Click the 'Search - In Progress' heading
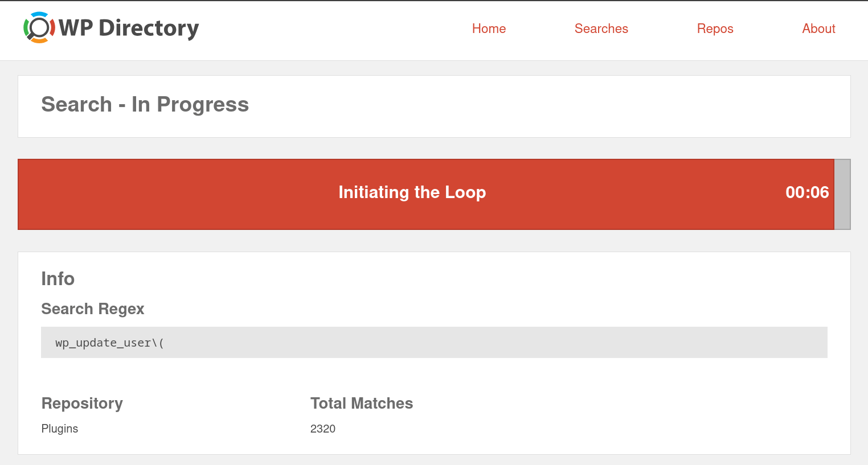 pyautogui.click(x=145, y=105)
